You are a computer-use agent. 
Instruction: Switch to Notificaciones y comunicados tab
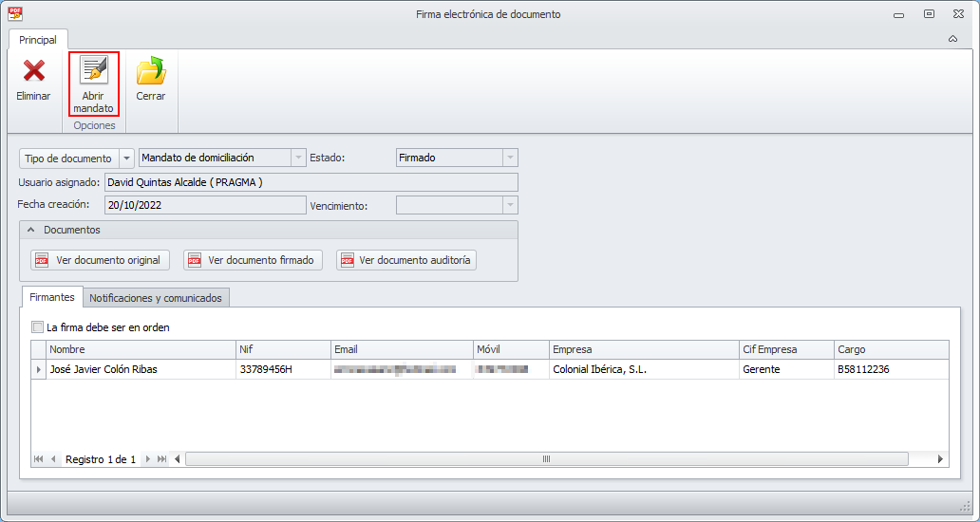tap(156, 298)
